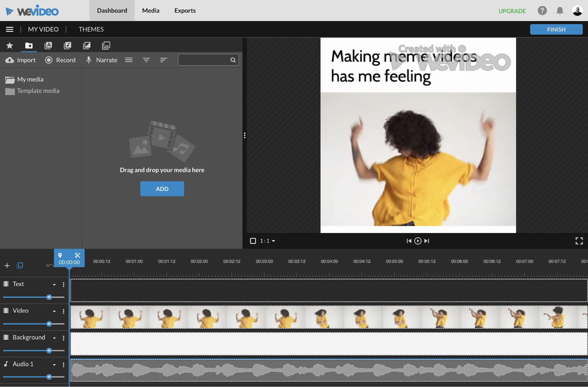The height and width of the screenshot is (387, 588).
Task: Click the ADD media button
Action: 162,188
